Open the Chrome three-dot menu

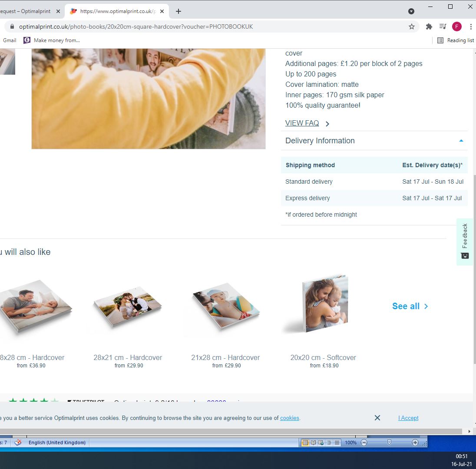coord(471,26)
